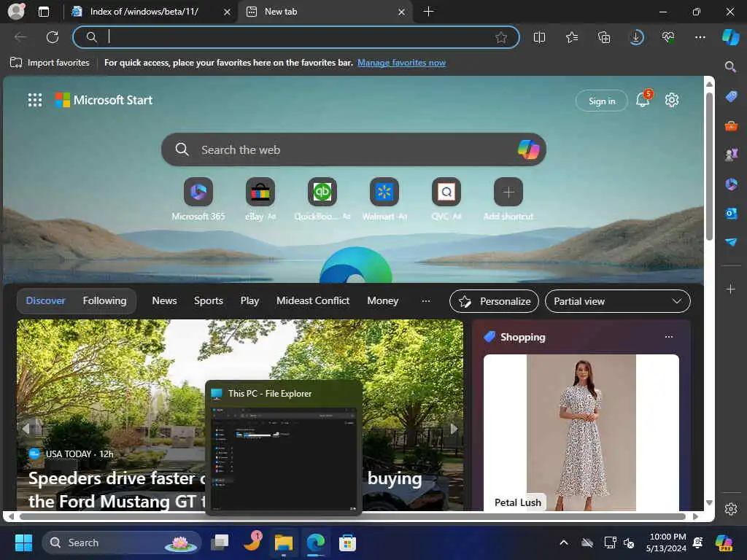747x560 pixels.
Task: Click the Sign in button
Action: tap(602, 101)
